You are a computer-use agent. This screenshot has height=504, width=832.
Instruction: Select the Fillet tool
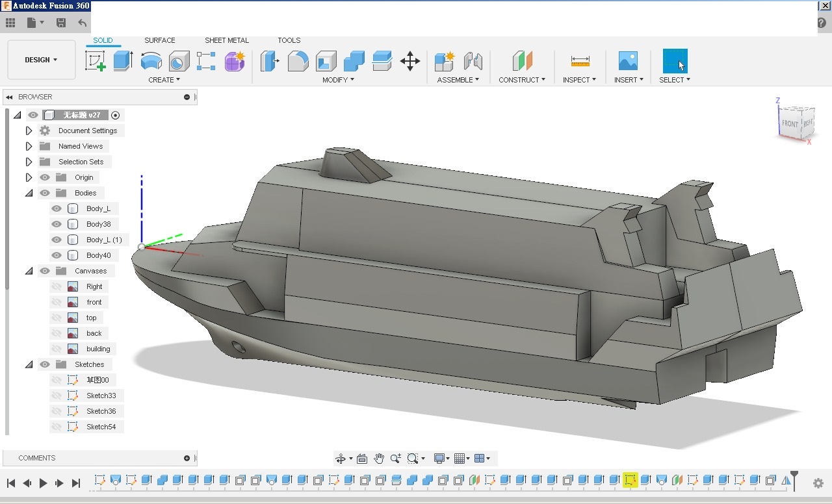[298, 61]
